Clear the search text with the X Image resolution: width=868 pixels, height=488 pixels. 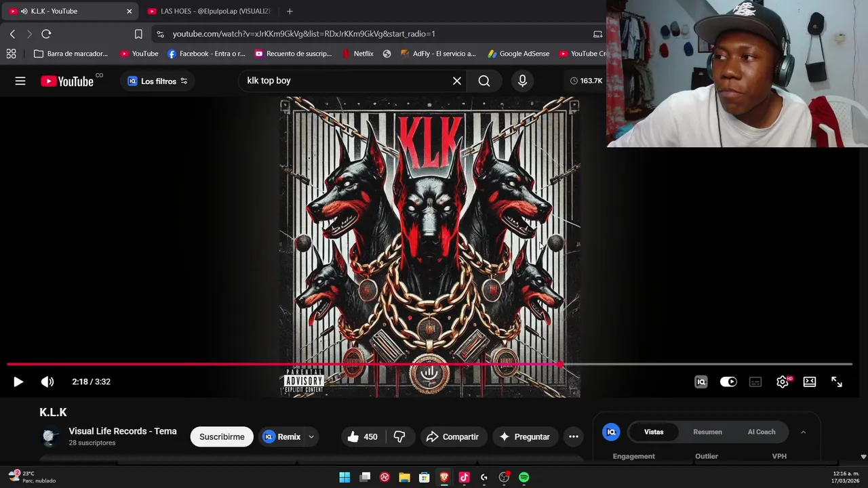pyautogui.click(x=457, y=81)
